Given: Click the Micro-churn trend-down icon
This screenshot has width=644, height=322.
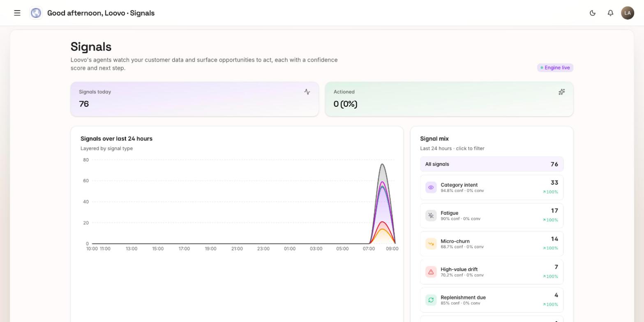Looking at the screenshot, I should click(431, 244).
